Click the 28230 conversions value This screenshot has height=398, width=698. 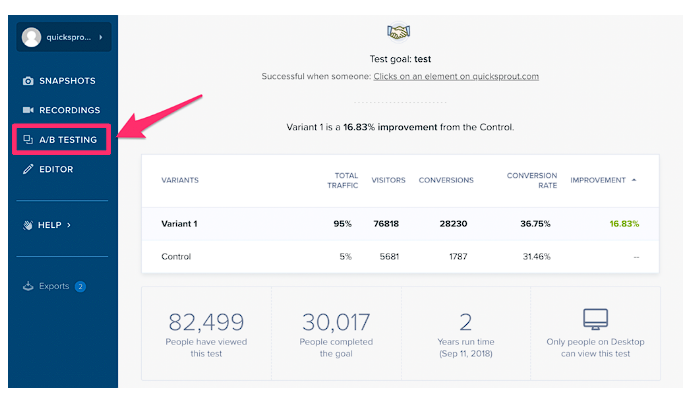(453, 224)
